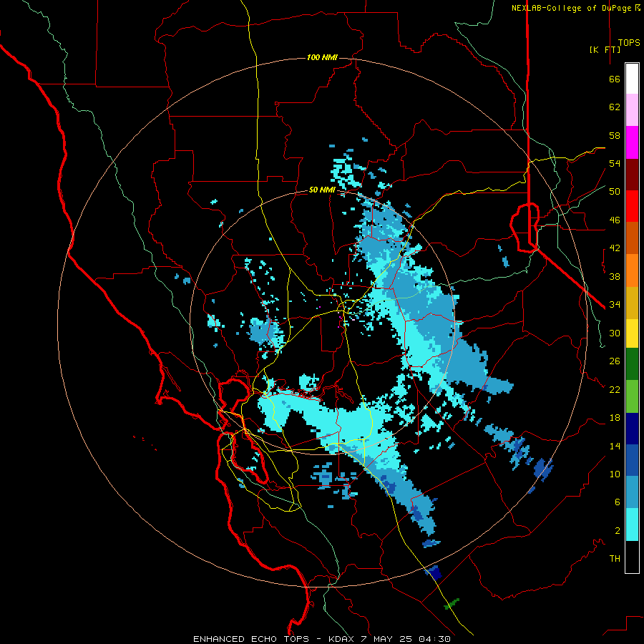This screenshot has height=644, width=644.
Task: Click the orange 42 kft legend swatch
Action: click(x=632, y=270)
